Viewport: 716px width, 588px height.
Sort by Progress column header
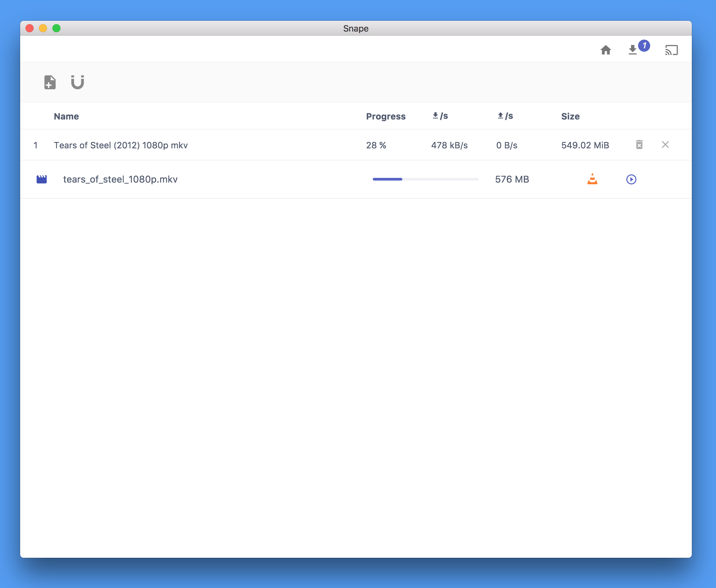386,116
